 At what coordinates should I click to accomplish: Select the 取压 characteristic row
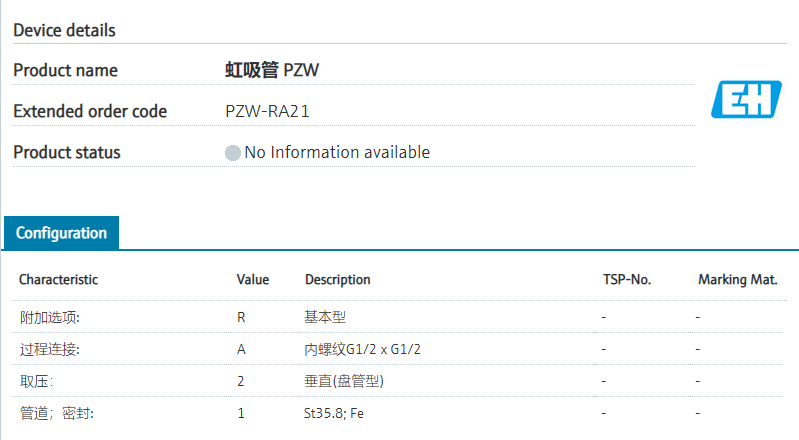pos(36,381)
